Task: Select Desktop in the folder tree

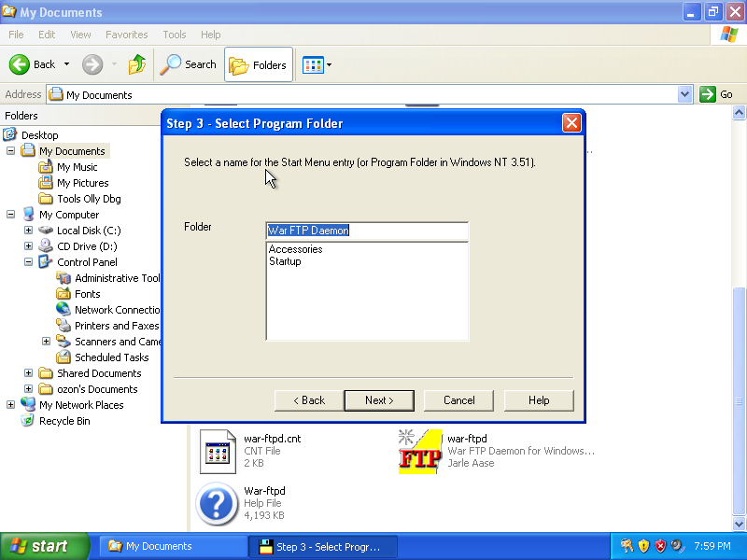Action: pos(39,135)
